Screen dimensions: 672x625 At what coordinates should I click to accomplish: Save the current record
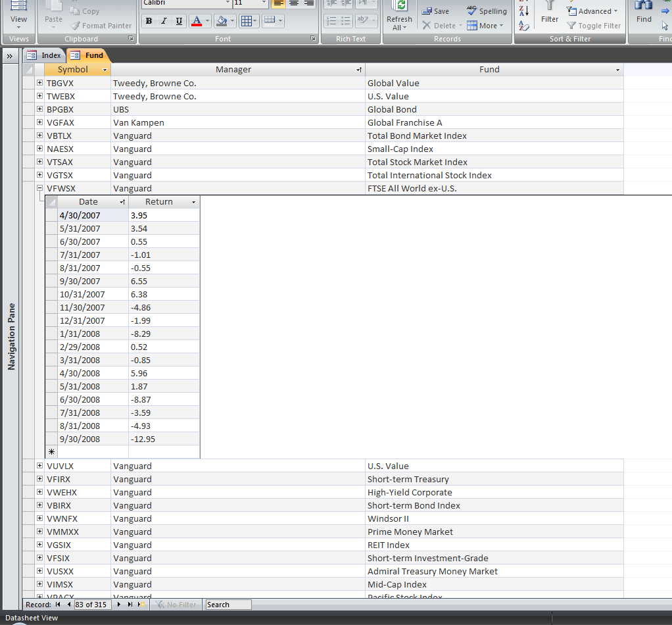click(435, 11)
